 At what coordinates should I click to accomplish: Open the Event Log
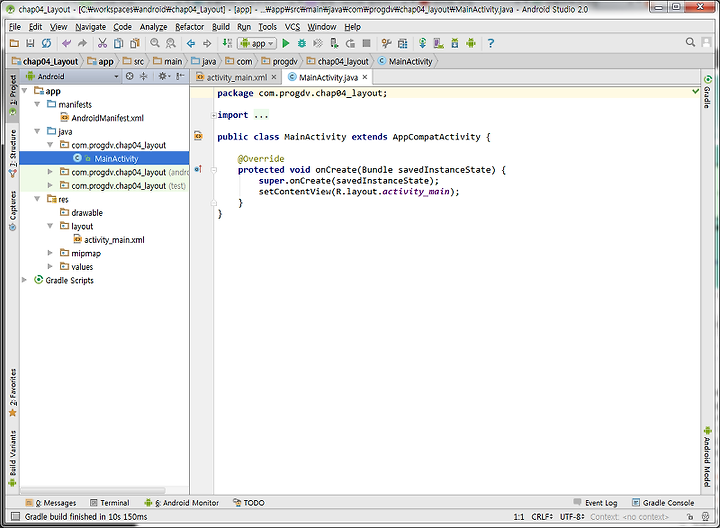pyautogui.click(x=596, y=503)
